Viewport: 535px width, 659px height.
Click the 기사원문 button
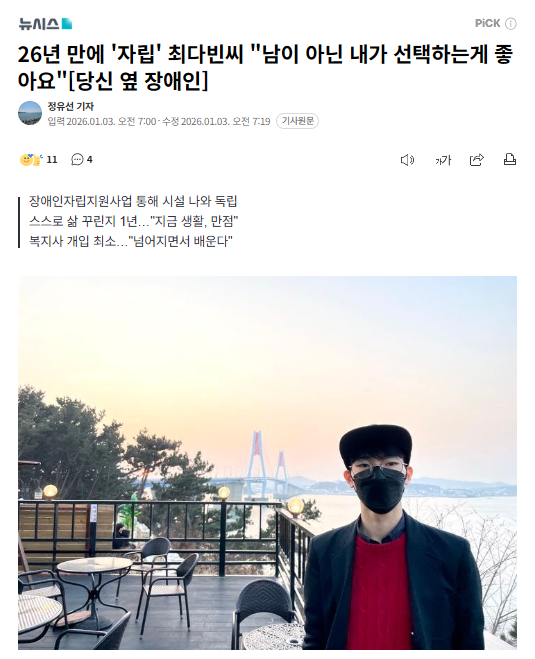pyautogui.click(x=298, y=121)
